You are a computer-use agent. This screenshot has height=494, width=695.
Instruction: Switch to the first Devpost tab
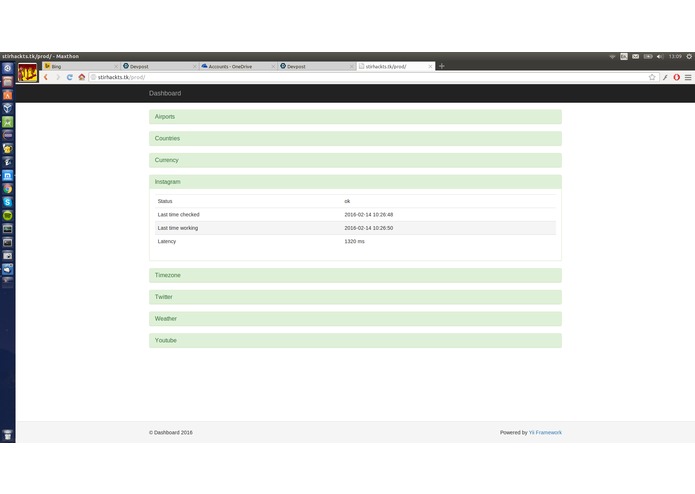tap(159, 66)
